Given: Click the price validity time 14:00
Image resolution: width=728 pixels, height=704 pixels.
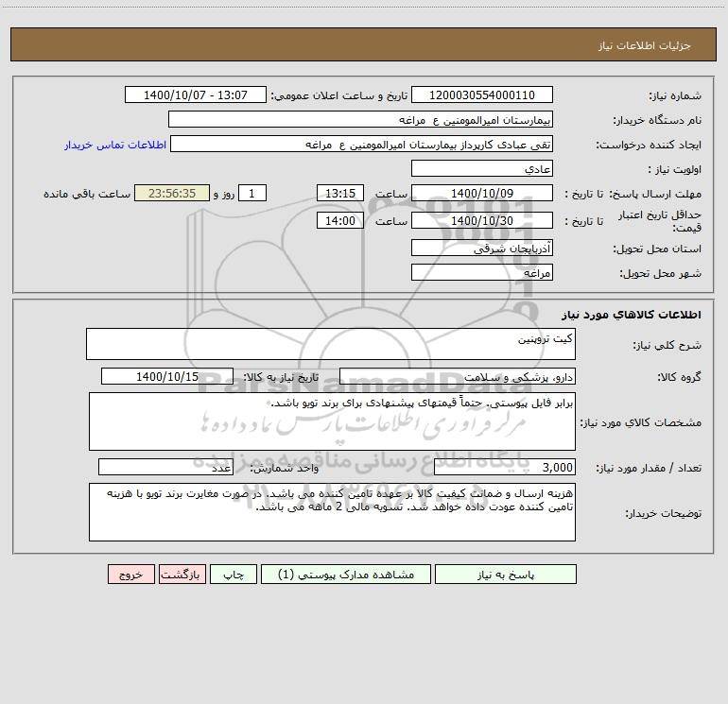Looking at the screenshot, I should pos(339,220).
